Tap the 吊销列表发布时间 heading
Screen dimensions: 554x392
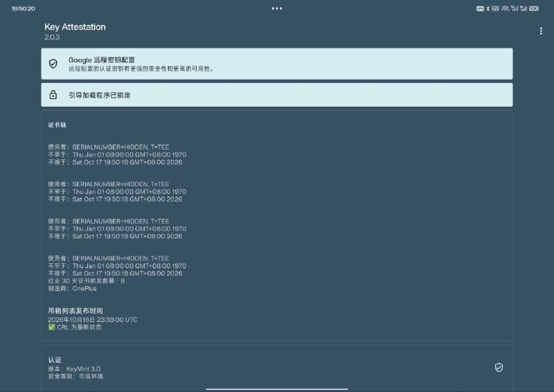click(x=75, y=311)
